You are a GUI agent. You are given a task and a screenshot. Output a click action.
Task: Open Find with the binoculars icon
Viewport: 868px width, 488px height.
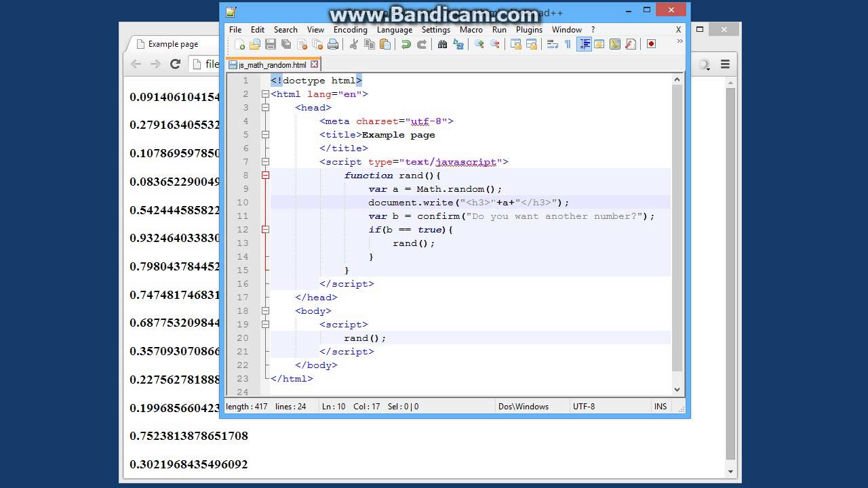tap(443, 44)
